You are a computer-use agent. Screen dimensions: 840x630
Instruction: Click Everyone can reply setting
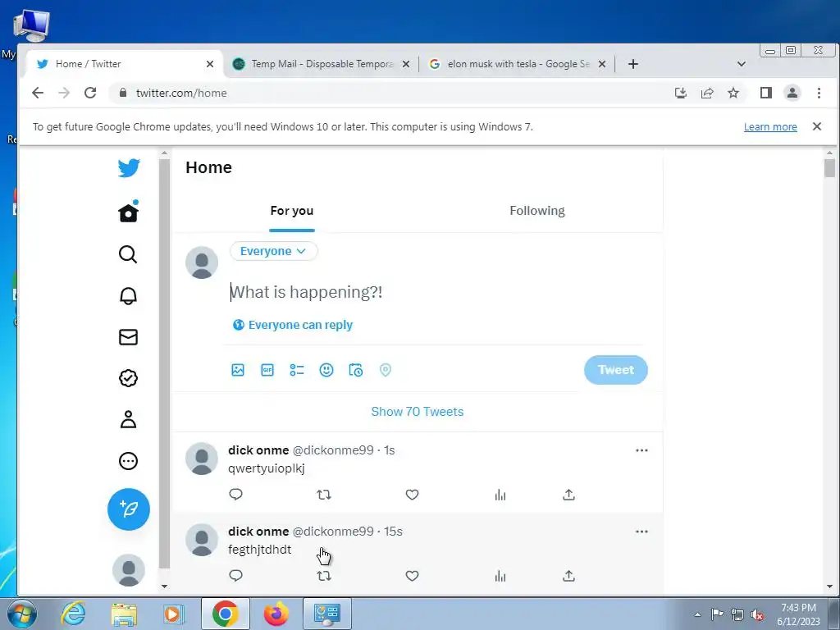[293, 325]
